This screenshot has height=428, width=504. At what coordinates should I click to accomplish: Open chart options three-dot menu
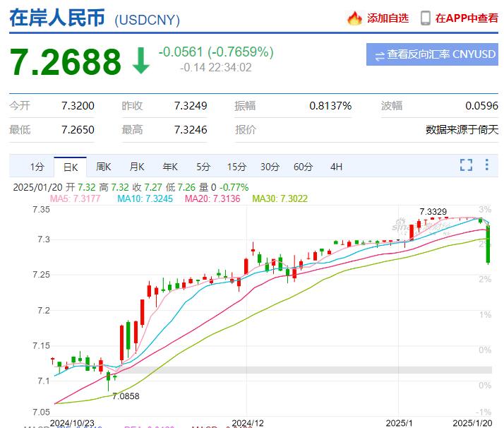pyautogui.click(x=487, y=165)
